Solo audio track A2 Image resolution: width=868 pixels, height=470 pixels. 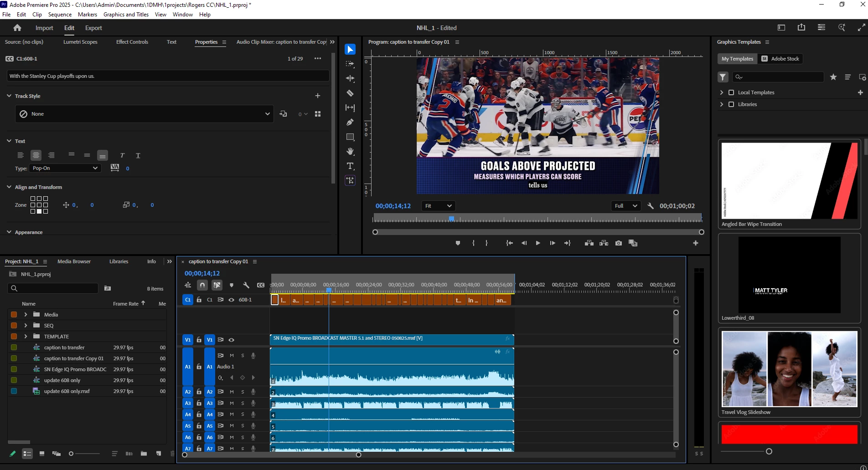[243, 392]
